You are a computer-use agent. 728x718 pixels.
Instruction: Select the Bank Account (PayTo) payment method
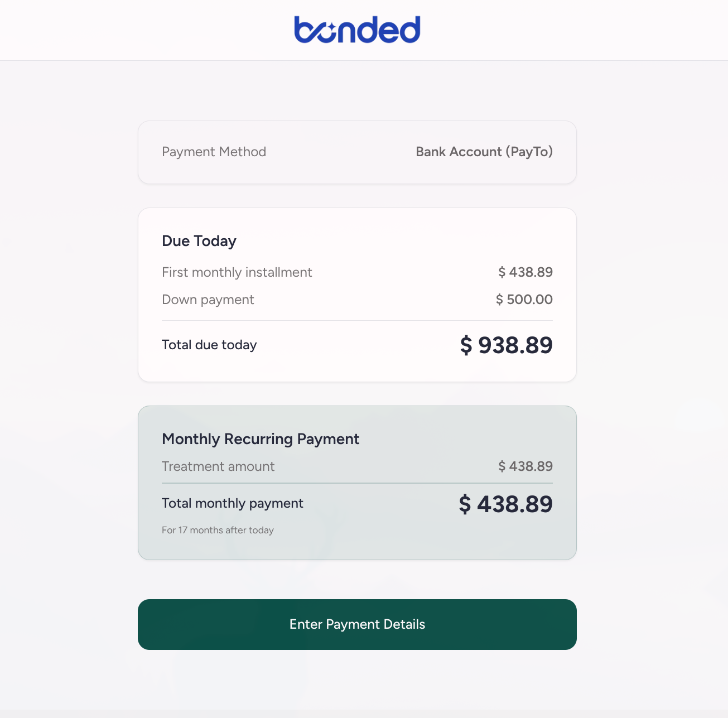(x=484, y=152)
